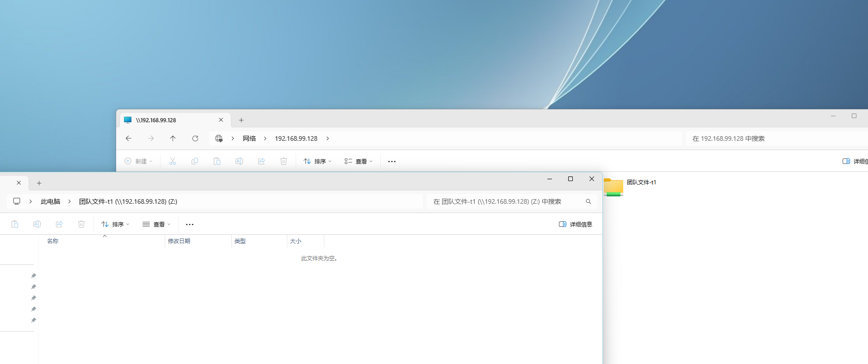Click the network globe icon in address bar

click(219, 138)
